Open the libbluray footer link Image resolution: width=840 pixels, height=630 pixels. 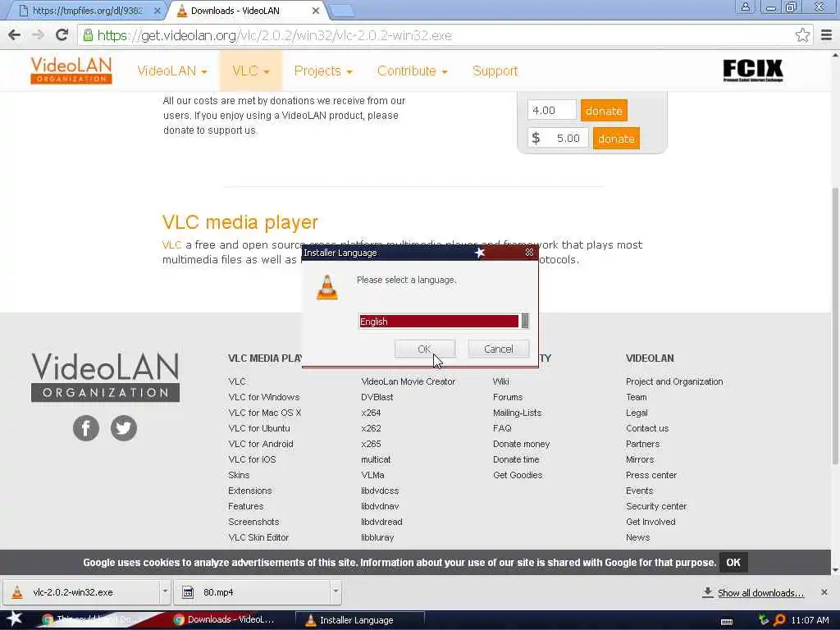click(377, 536)
